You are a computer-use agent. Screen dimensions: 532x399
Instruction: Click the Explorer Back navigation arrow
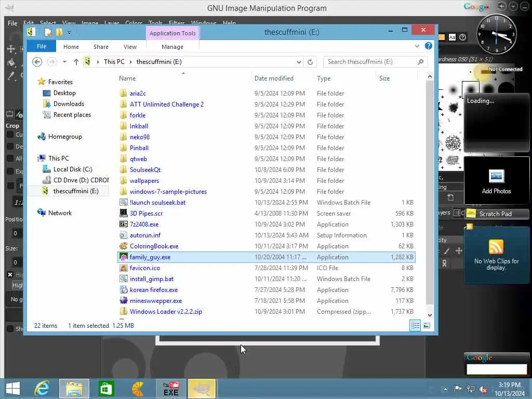(x=37, y=62)
